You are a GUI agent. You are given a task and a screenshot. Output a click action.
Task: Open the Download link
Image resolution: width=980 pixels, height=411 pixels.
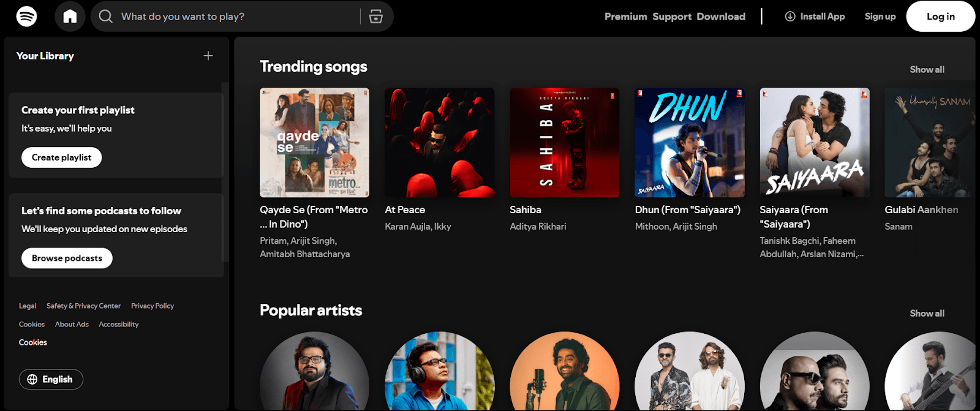(721, 17)
